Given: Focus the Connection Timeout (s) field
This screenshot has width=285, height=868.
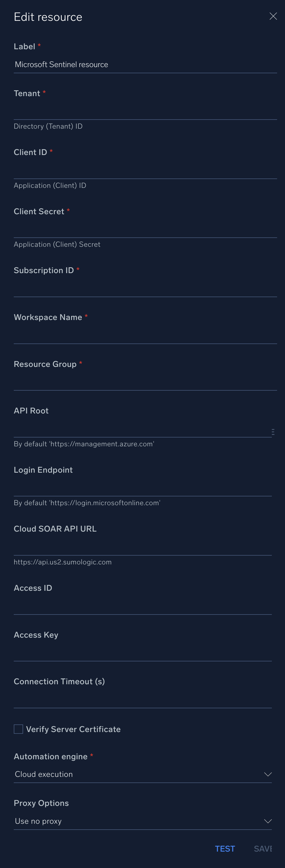Looking at the screenshot, I should 143,700.
